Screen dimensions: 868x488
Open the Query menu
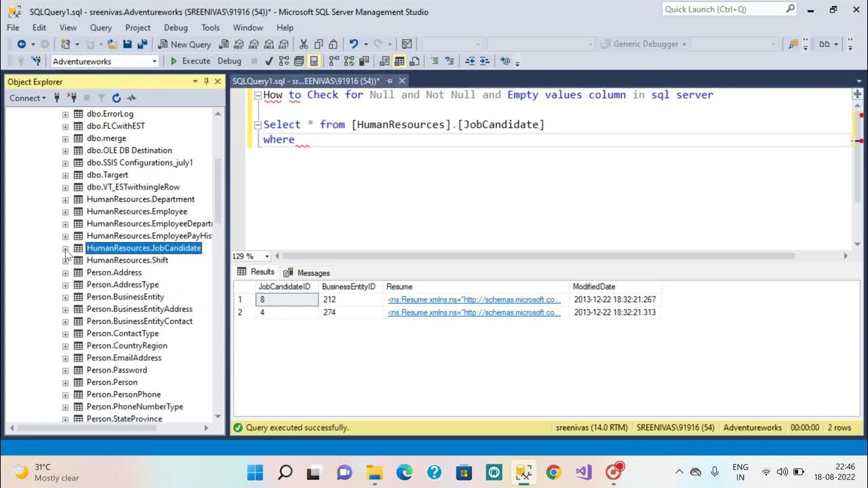pos(100,28)
